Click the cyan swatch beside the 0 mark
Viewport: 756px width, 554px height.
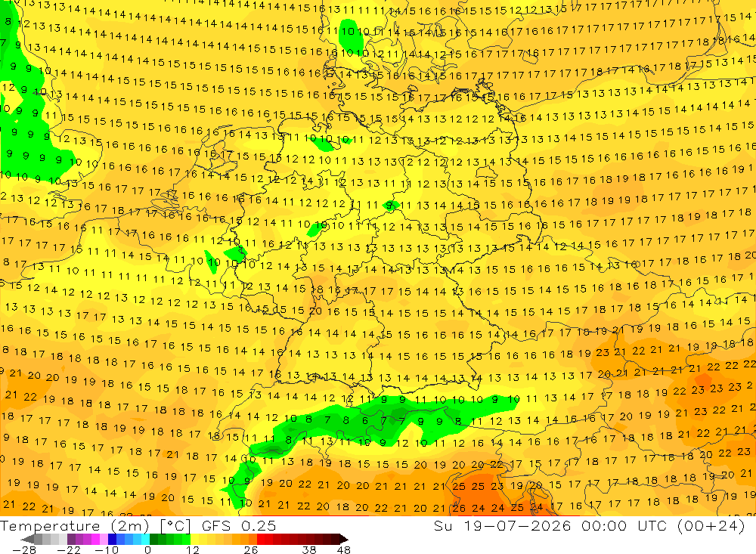click(145, 539)
